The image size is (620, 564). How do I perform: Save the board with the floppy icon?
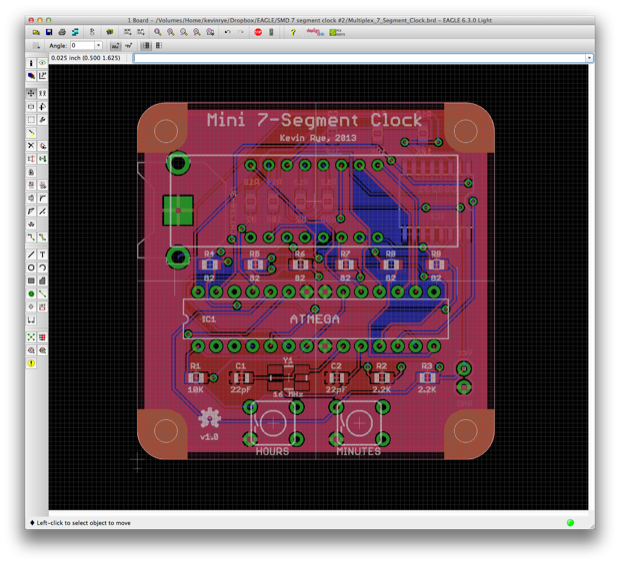pyautogui.click(x=49, y=32)
